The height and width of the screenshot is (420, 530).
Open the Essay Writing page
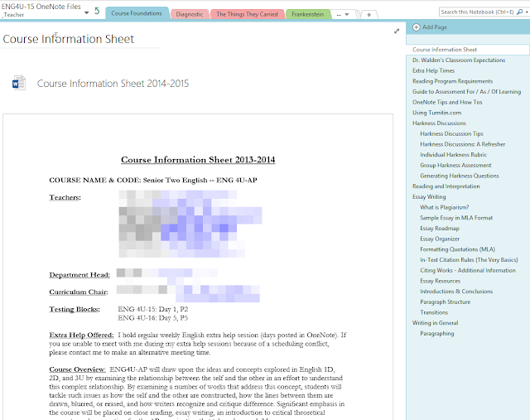tap(429, 196)
